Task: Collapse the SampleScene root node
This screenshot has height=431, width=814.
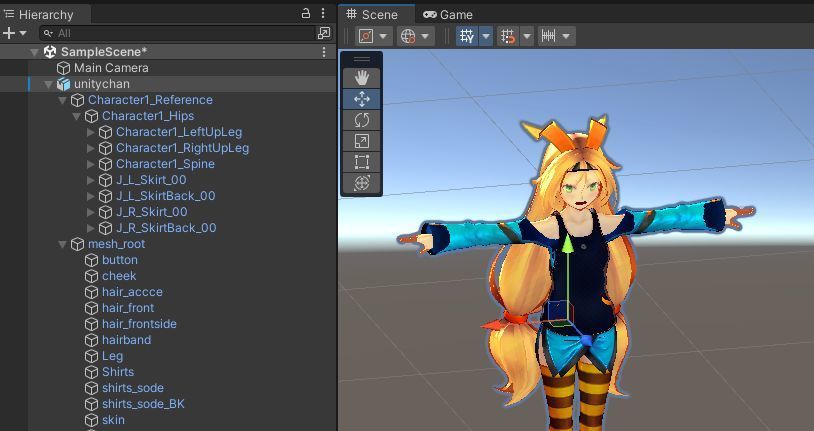Action: tap(34, 52)
